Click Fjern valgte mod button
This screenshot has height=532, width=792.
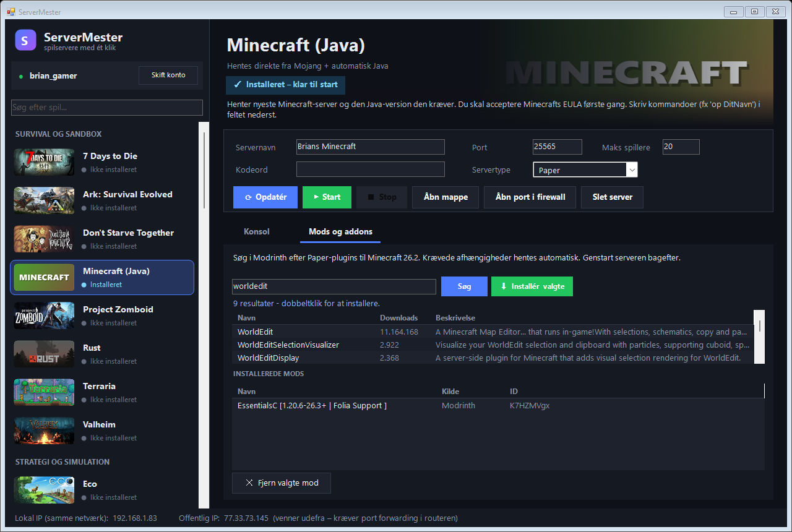pyautogui.click(x=282, y=483)
